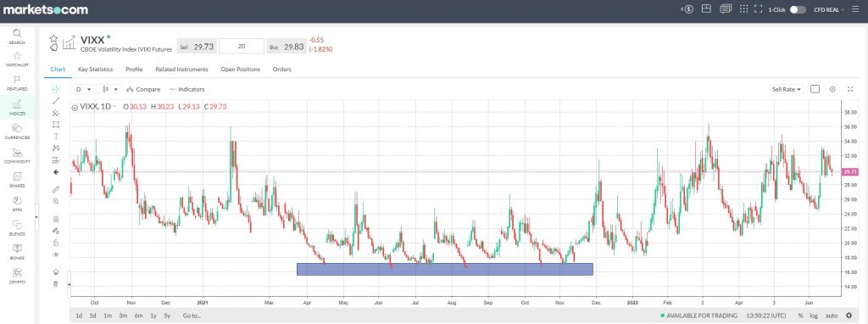Image resolution: width=868 pixels, height=324 pixels.
Task: Switch to the Profile tab
Action: 134,70
